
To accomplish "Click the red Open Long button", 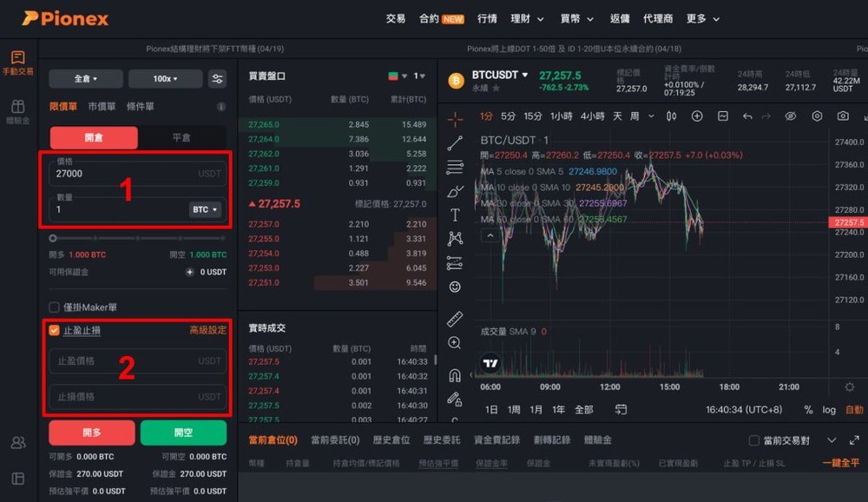I will click(x=92, y=433).
